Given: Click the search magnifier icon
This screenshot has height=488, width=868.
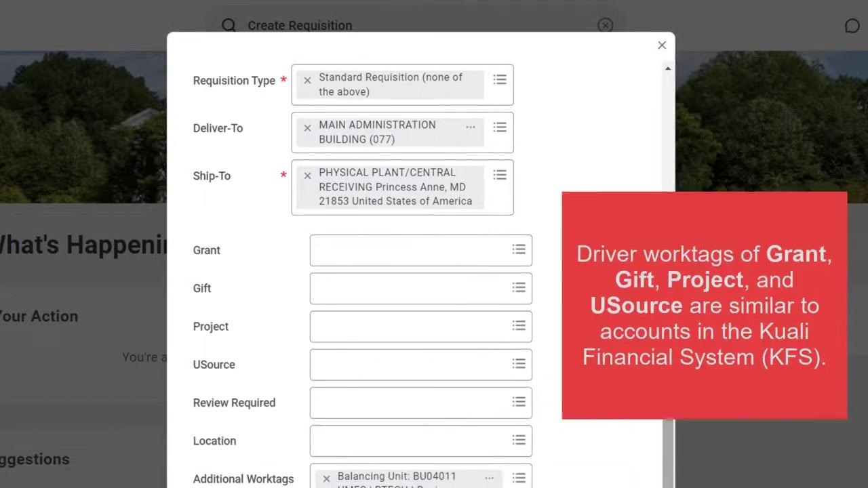Looking at the screenshot, I should pos(229,25).
